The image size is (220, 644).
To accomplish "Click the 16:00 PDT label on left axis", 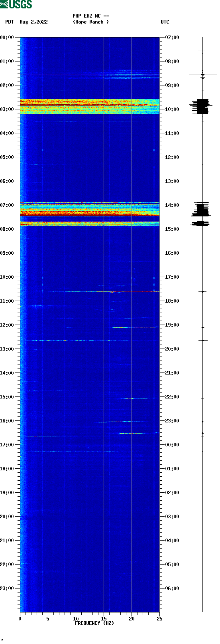I will tap(7, 421).
